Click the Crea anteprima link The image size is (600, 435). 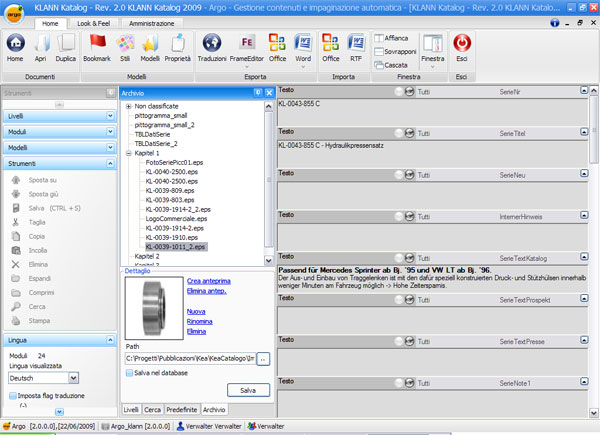point(207,281)
